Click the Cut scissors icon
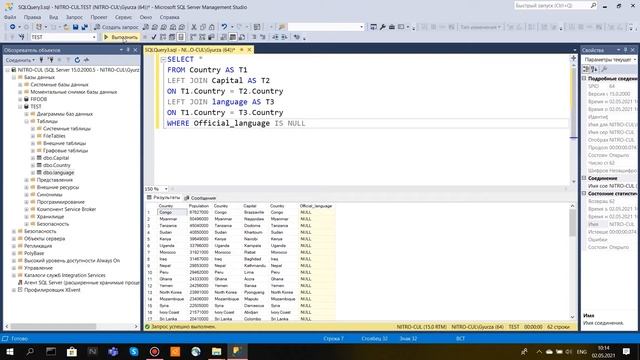 tap(194, 27)
